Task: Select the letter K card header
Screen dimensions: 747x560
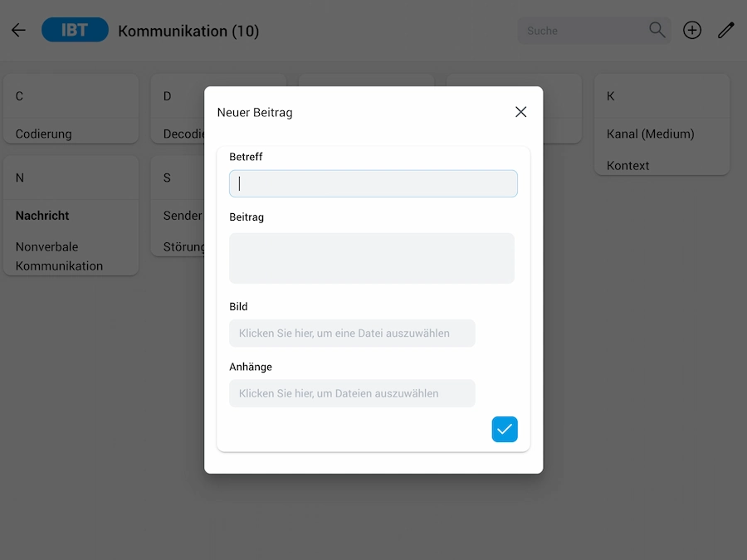Action: [662, 96]
